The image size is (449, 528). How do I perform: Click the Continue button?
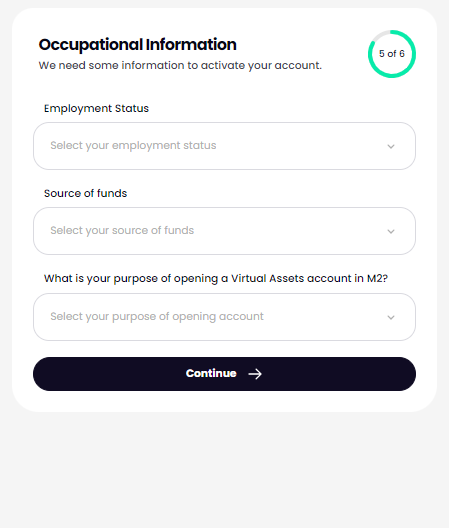(x=224, y=374)
